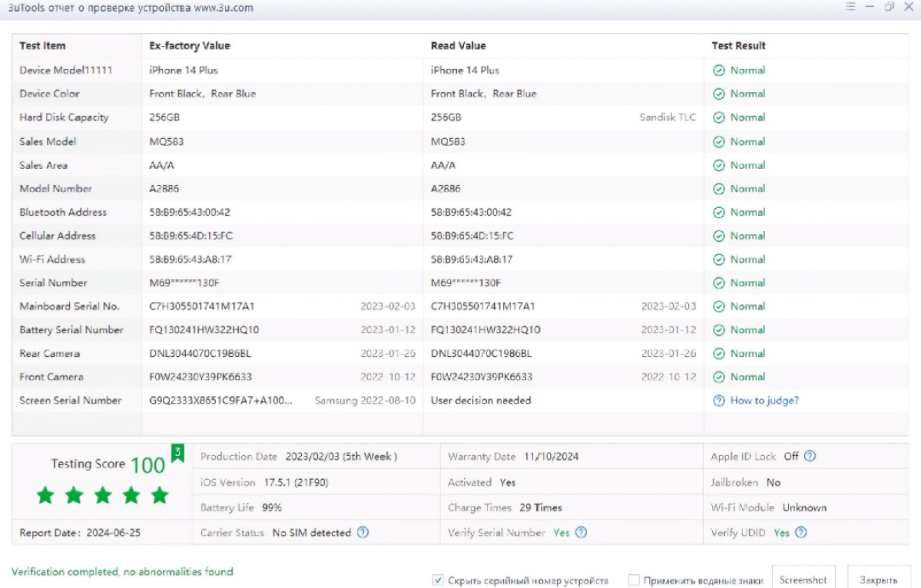Click the help icon after Verify Serial Number
The height and width of the screenshot is (588, 921).
coord(581,532)
